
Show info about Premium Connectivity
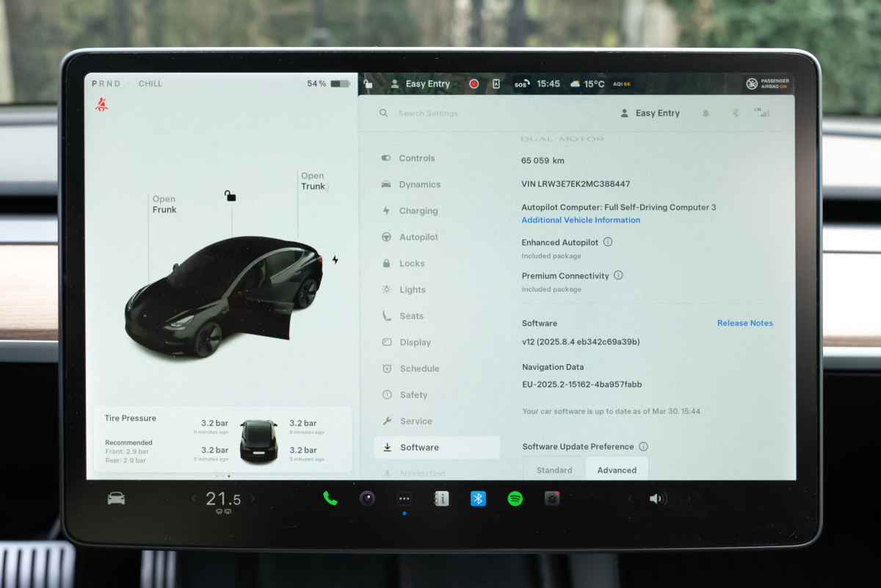point(618,275)
